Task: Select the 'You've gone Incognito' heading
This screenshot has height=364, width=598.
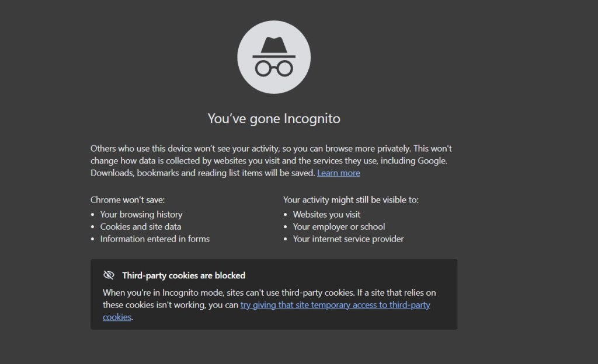Action: (274, 118)
